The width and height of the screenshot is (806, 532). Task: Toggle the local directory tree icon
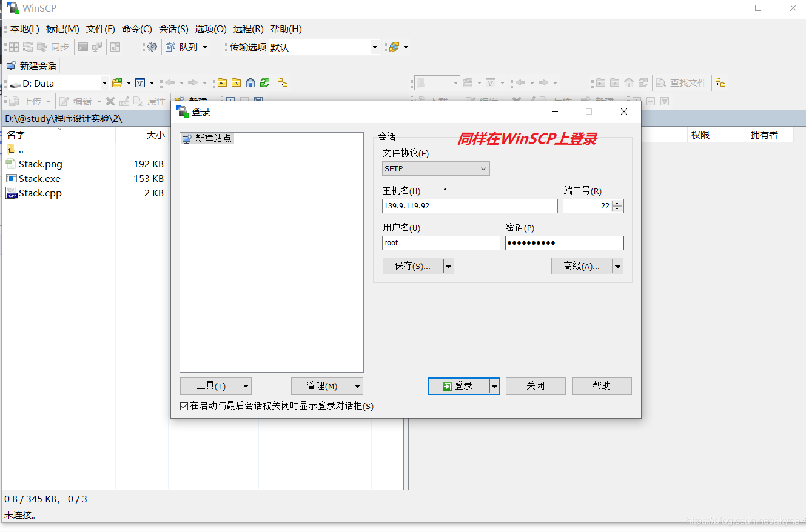click(283, 82)
